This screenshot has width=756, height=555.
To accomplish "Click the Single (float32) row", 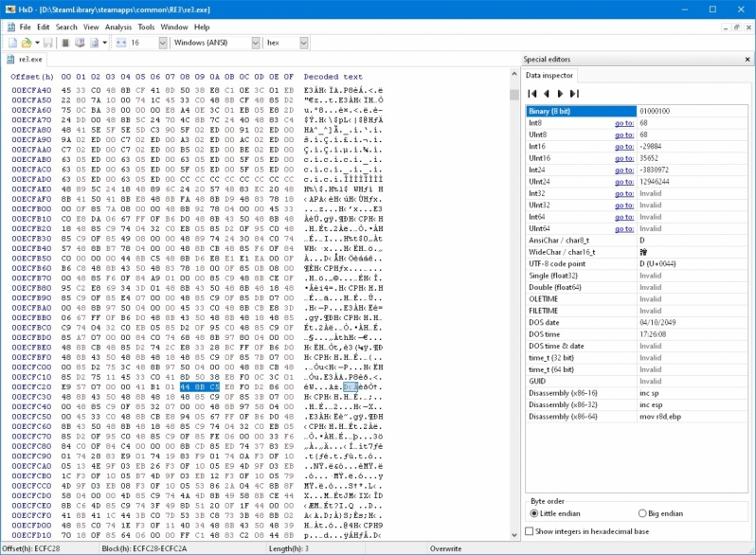I will (637, 276).
